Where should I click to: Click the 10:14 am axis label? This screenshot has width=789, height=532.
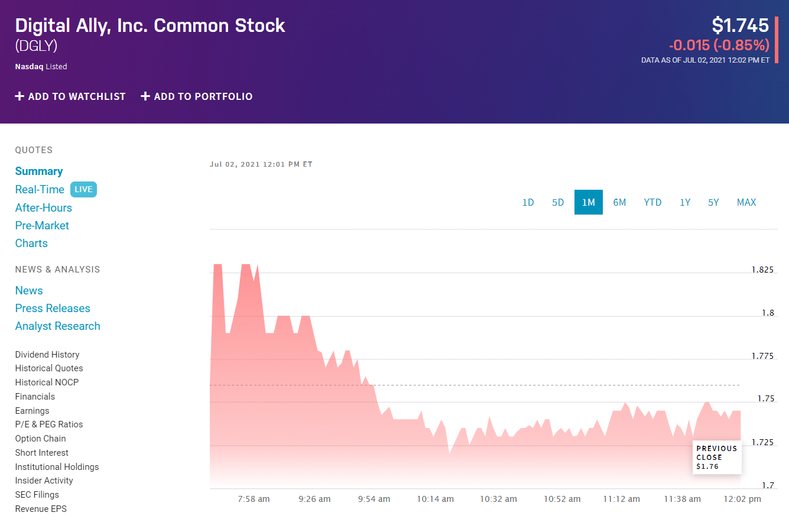pyautogui.click(x=436, y=499)
